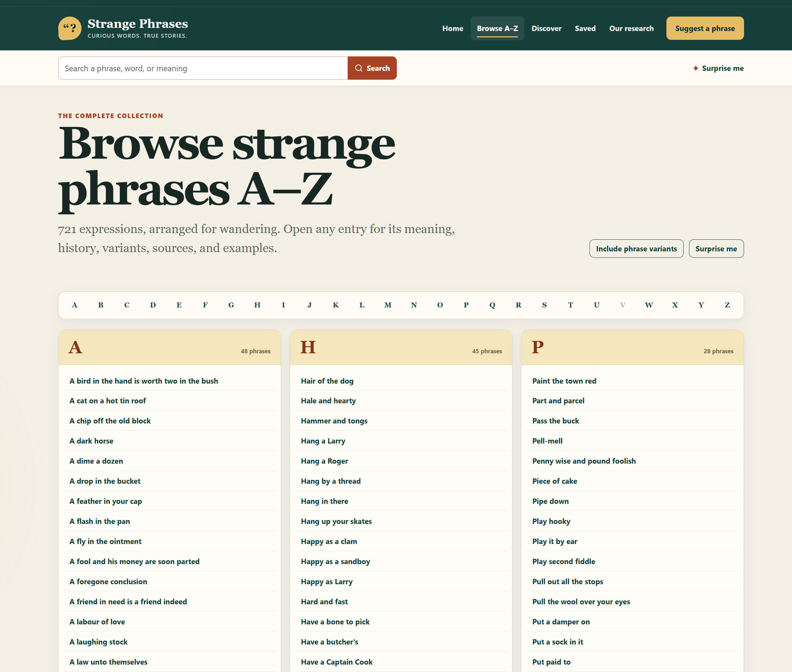Open the 'Hang a Larry' entry
The image size is (792, 672).
tap(401, 441)
